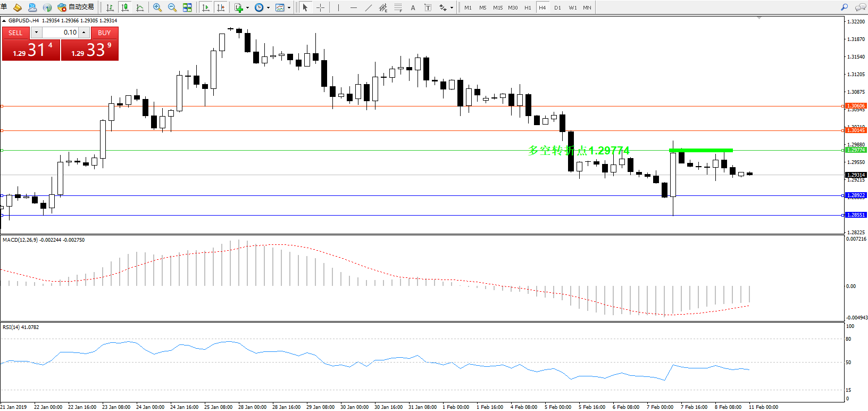The height and width of the screenshot is (411, 868).
Task: Switch to the D1 timeframe
Action: pyautogui.click(x=557, y=7)
